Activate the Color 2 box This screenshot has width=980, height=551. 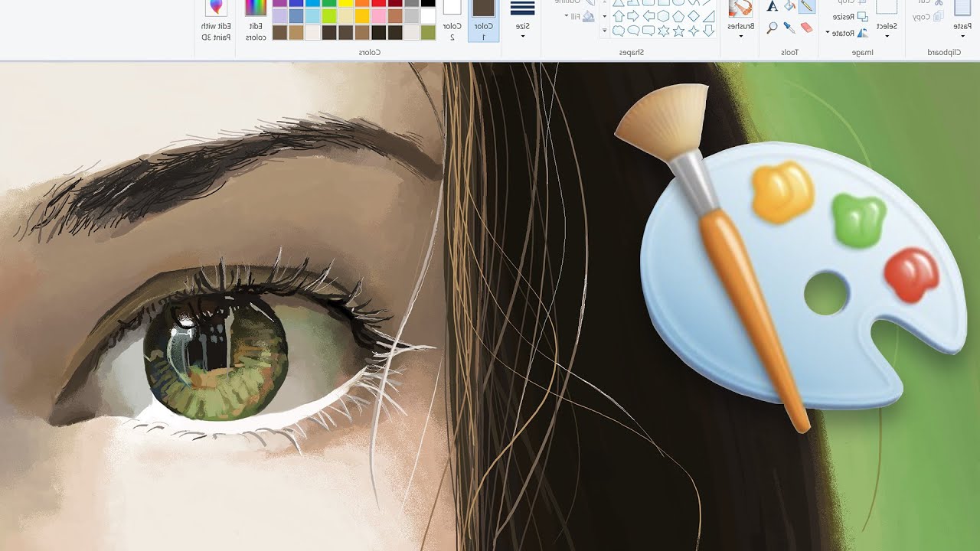pos(452,21)
